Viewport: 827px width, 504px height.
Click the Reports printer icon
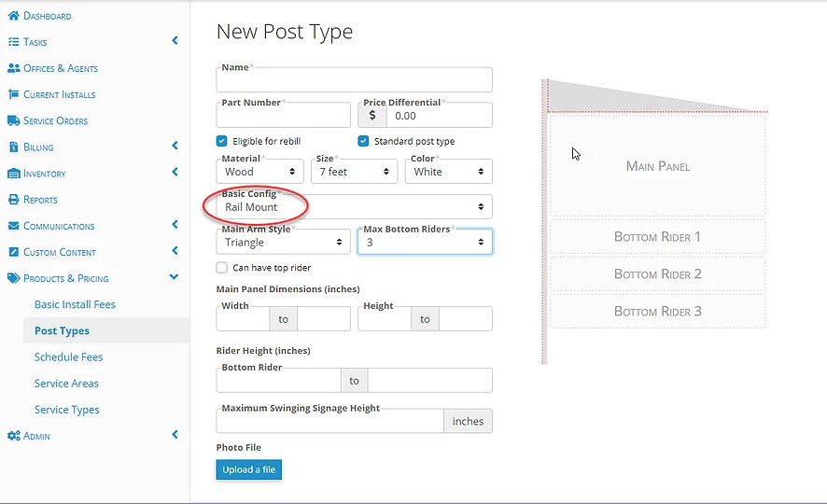pos(14,200)
